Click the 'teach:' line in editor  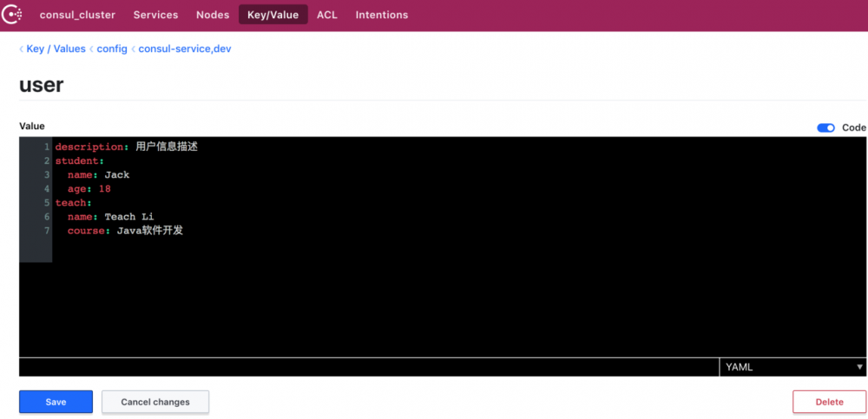click(74, 203)
